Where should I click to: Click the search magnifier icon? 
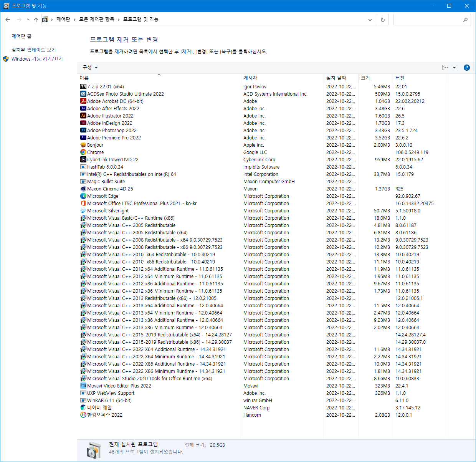(465, 20)
